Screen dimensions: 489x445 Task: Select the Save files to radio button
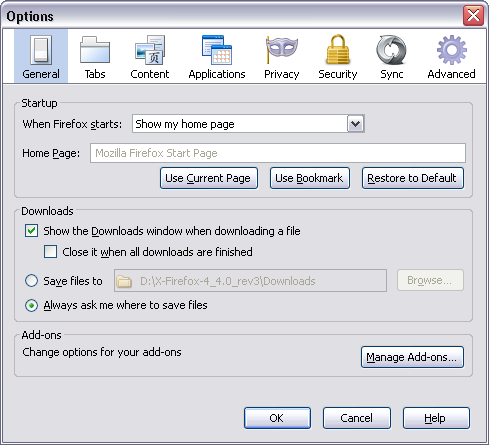pyautogui.click(x=31, y=281)
